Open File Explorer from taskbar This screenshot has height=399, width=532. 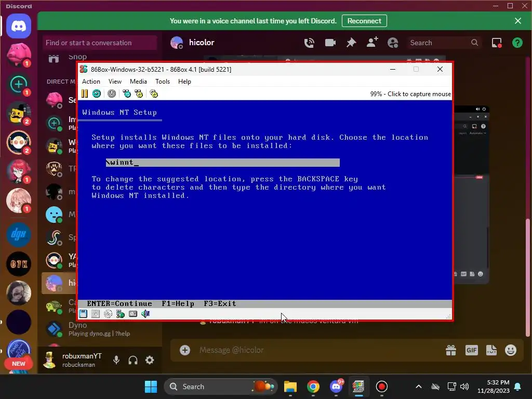click(290, 387)
